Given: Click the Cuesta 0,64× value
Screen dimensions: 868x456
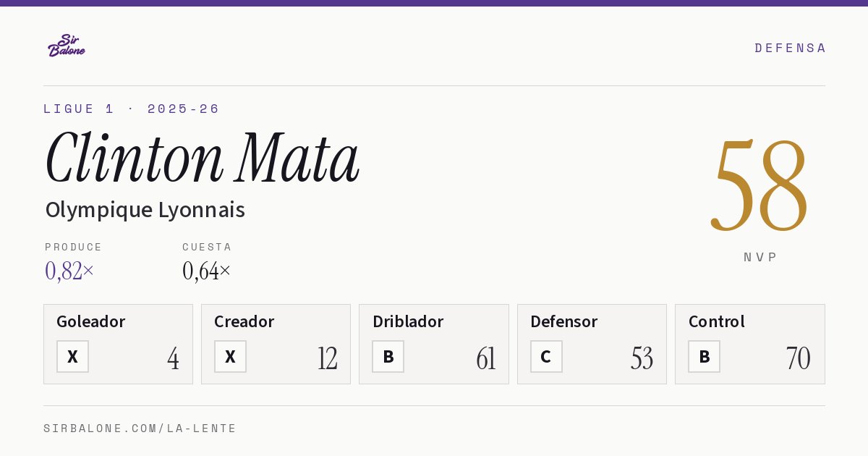Looking at the screenshot, I should pyautogui.click(x=207, y=271).
